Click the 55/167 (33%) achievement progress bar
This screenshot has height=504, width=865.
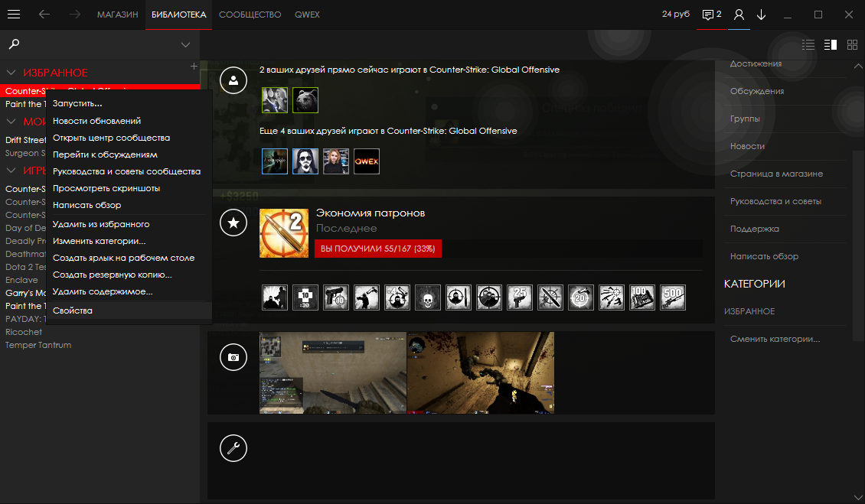click(378, 249)
